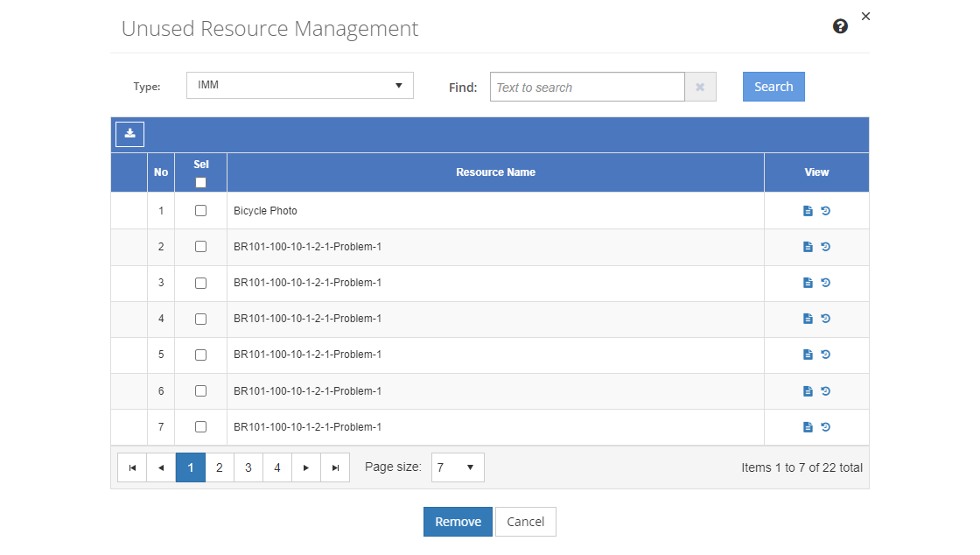Click the Search button

tap(773, 87)
